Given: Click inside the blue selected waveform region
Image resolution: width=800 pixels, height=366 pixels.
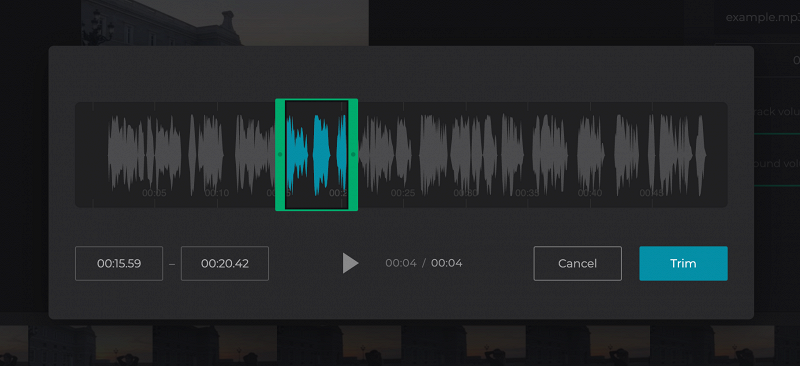Looking at the screenshot, I should pos(316,154).
